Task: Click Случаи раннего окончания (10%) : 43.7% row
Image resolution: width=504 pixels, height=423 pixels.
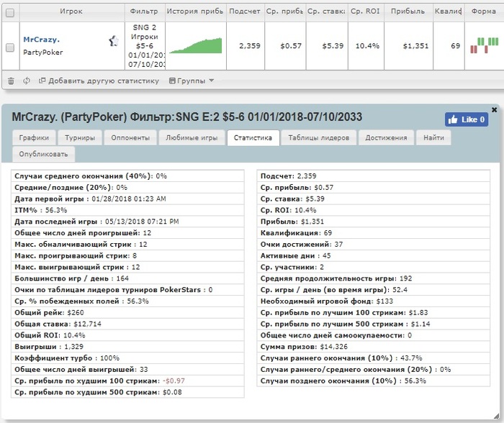Action: point(374,358)
